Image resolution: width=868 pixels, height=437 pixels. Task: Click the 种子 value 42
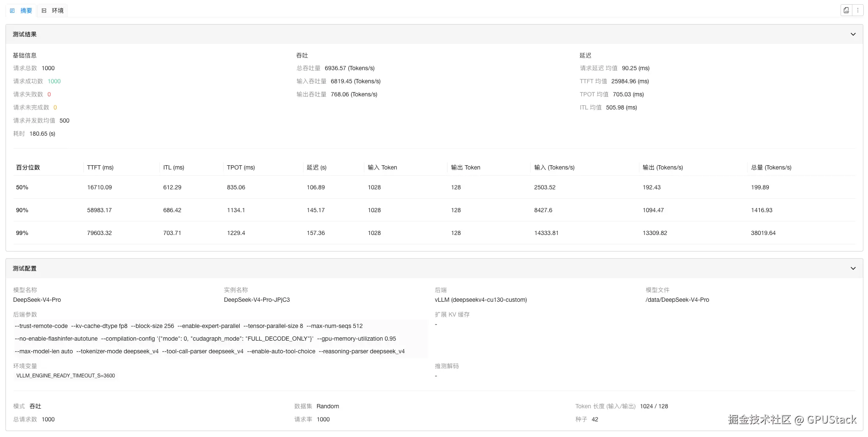[595, 419]
